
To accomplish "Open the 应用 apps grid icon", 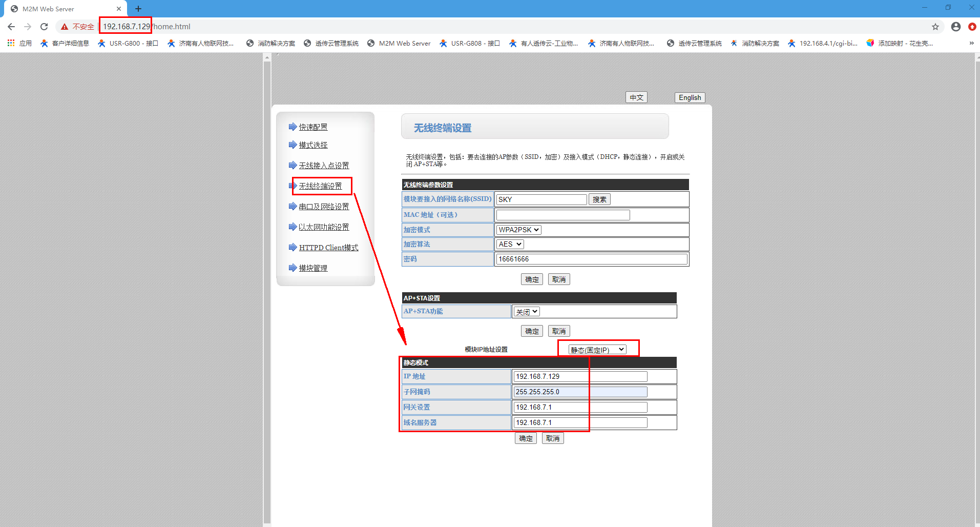I will [11, 43].
